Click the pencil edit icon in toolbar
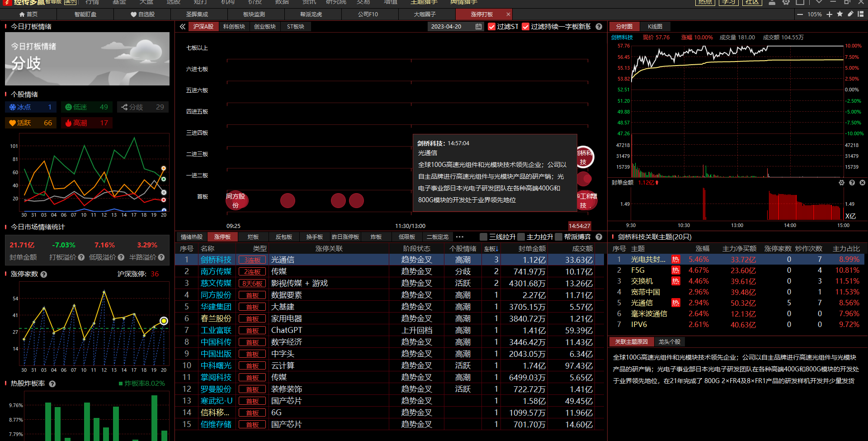 pos(850,14)
